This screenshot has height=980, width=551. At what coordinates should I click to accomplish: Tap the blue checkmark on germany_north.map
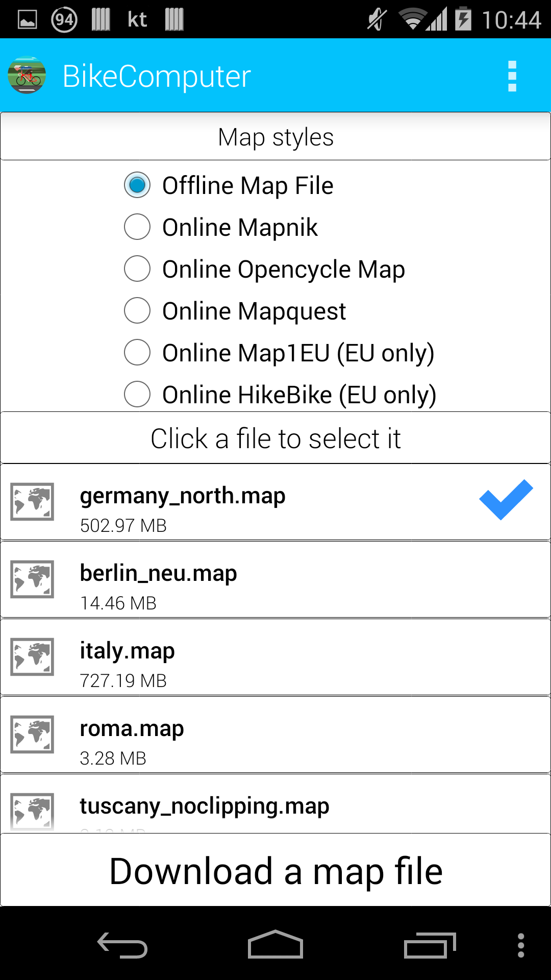[x=506, y=500]
